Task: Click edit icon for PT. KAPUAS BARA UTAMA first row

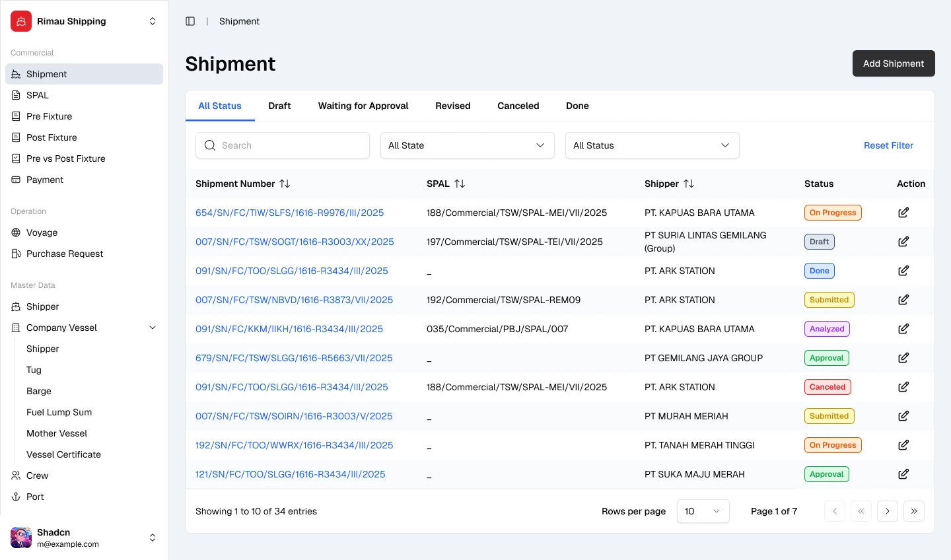Action: coord(903,213)
